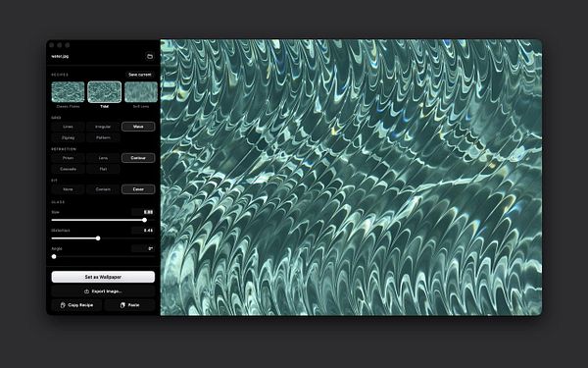Click the Angle slider handle
The image size is (588, 368).
click(54, 257)
